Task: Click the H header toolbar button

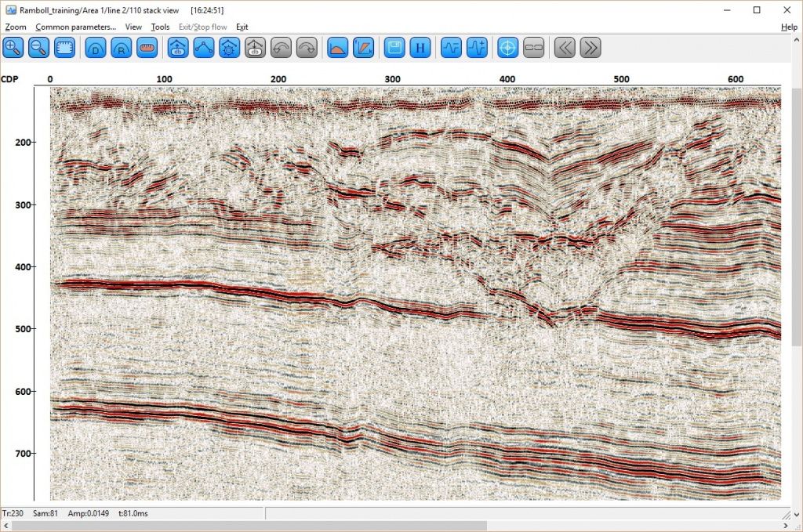Action: (x=420, y=48)
